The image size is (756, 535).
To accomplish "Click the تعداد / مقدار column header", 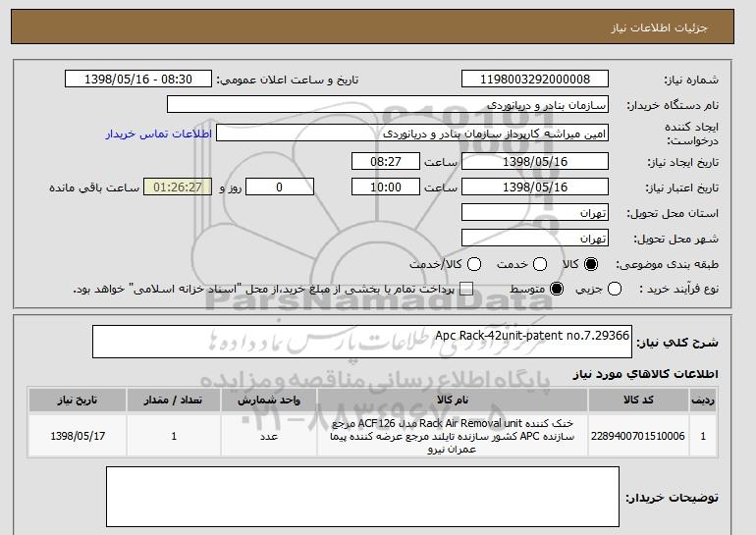I will tap(174, 401).
